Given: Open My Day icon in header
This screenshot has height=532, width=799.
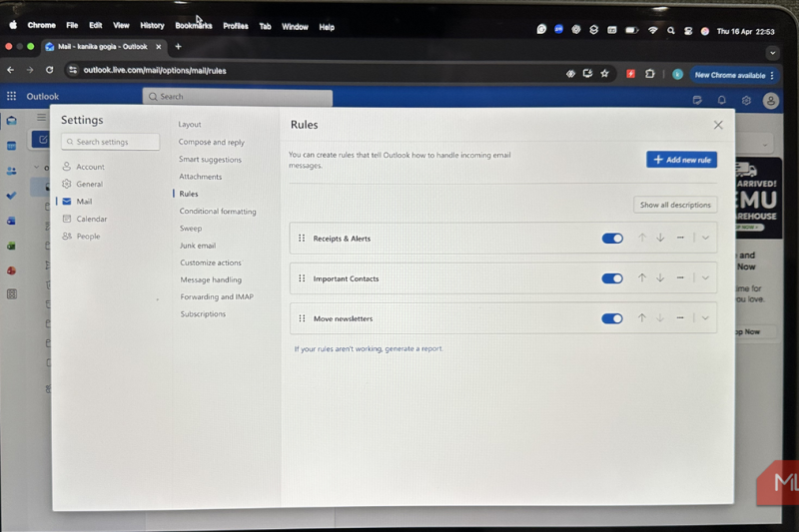Looking at the screenshot, I should [x=697, y=100].
